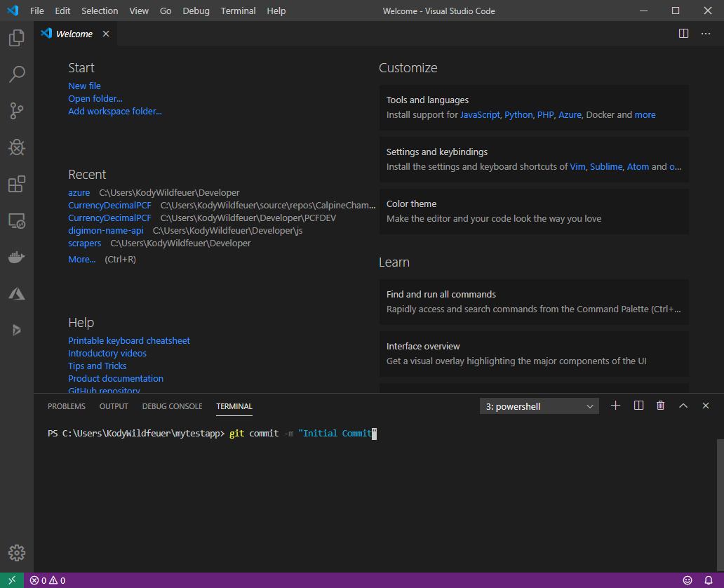Click the More... recent link
This screenshot has width=724, height=588.
81,260
